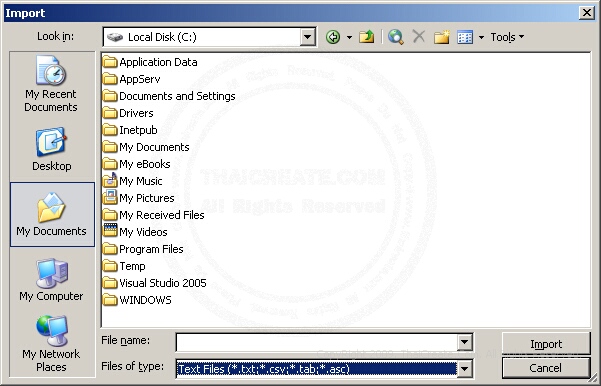
Task: Select the Inetpub folder
Action: [130, 130]
